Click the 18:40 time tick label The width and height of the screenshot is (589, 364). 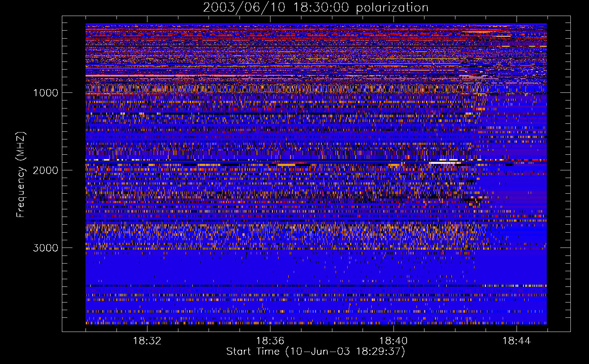coord(394,341)
